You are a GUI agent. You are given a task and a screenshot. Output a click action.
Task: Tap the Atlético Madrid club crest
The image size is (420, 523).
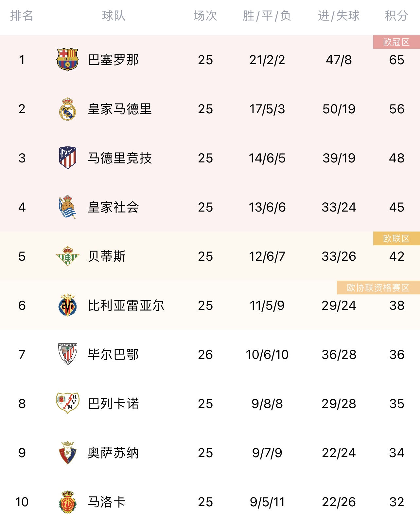[67, 158]
